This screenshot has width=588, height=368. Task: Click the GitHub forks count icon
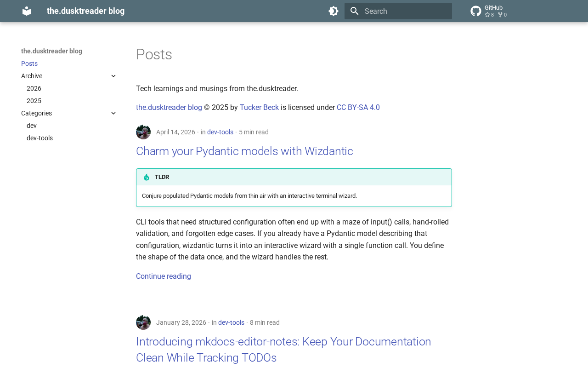tap(500, 15)
